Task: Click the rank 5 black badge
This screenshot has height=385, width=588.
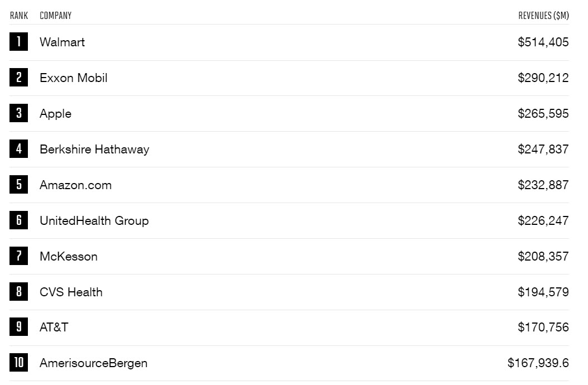Action: [18, 185]
